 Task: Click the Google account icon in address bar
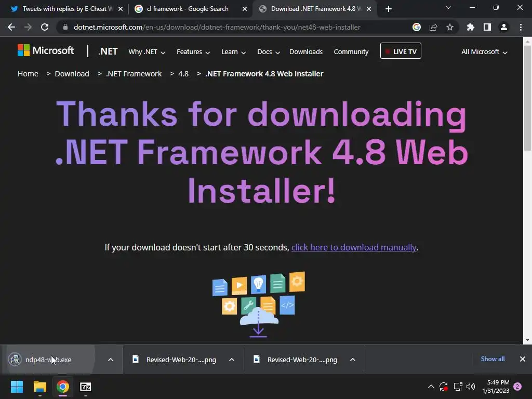pos(417,27)
